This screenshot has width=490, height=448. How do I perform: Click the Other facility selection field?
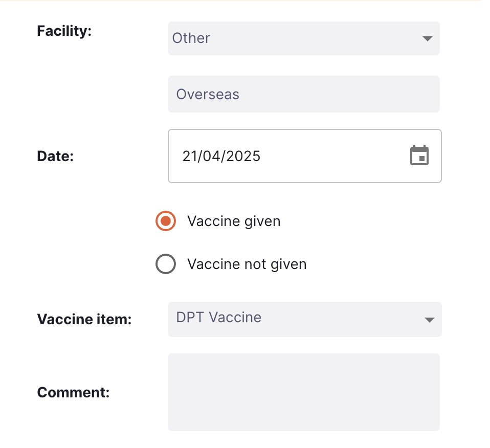[x=304, y=38]
